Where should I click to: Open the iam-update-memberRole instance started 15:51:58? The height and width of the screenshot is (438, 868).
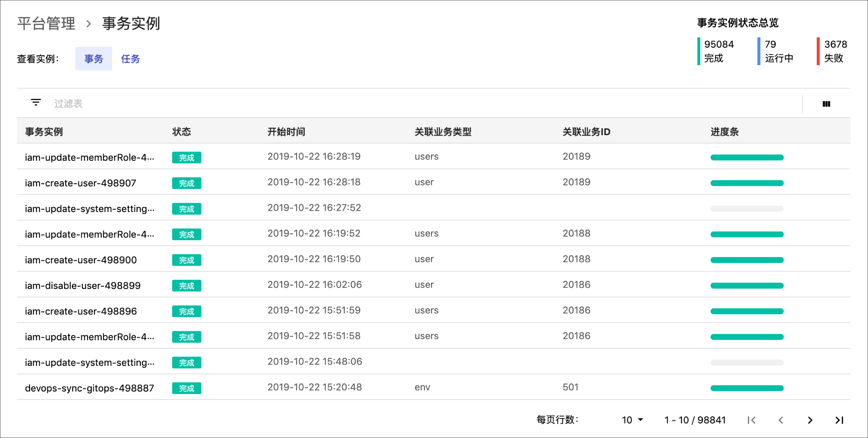pos(90,337)
